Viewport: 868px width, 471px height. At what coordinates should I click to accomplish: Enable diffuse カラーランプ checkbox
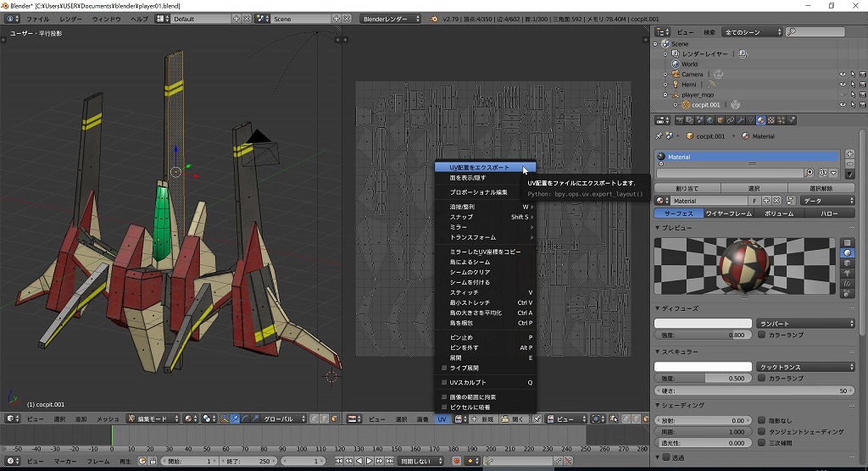(x=761, y=335)
